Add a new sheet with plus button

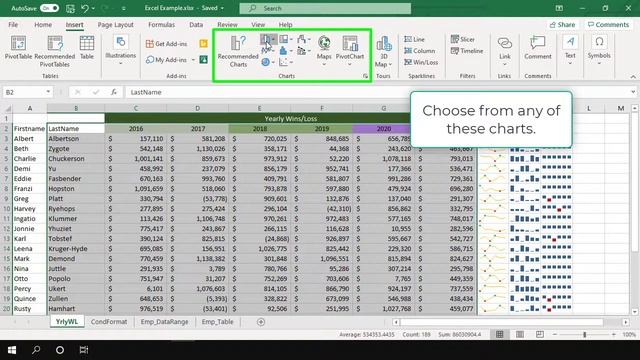pos(261,322)
